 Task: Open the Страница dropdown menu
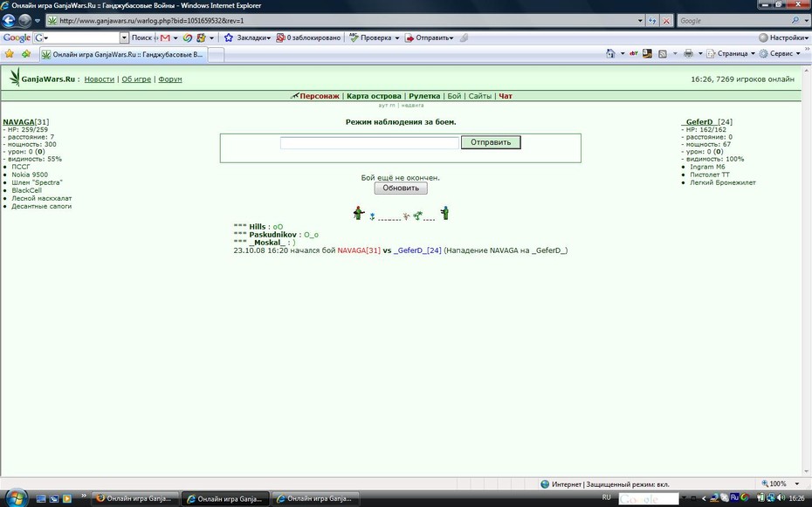click(x=731, y=53)
